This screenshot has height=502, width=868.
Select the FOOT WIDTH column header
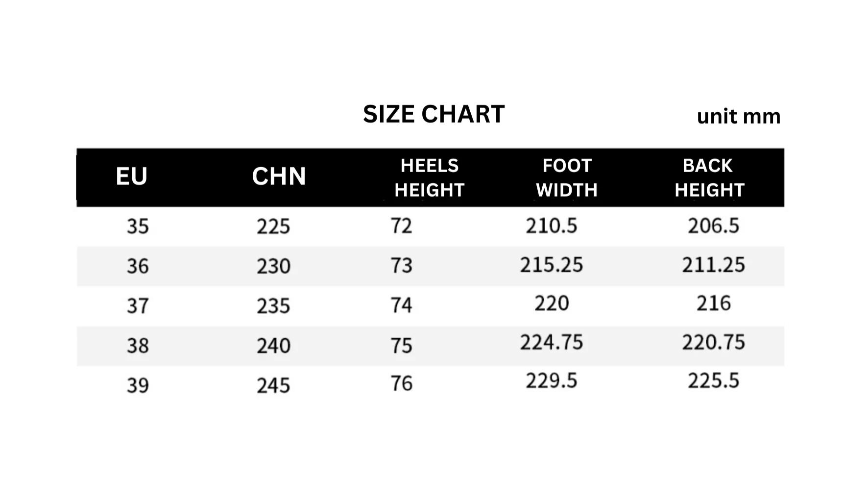tap(567, 177)
